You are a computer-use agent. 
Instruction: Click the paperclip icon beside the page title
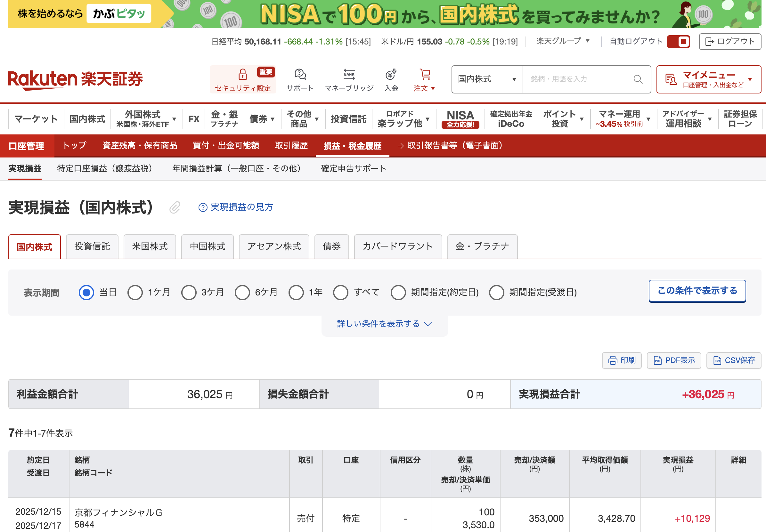[175, 207]
